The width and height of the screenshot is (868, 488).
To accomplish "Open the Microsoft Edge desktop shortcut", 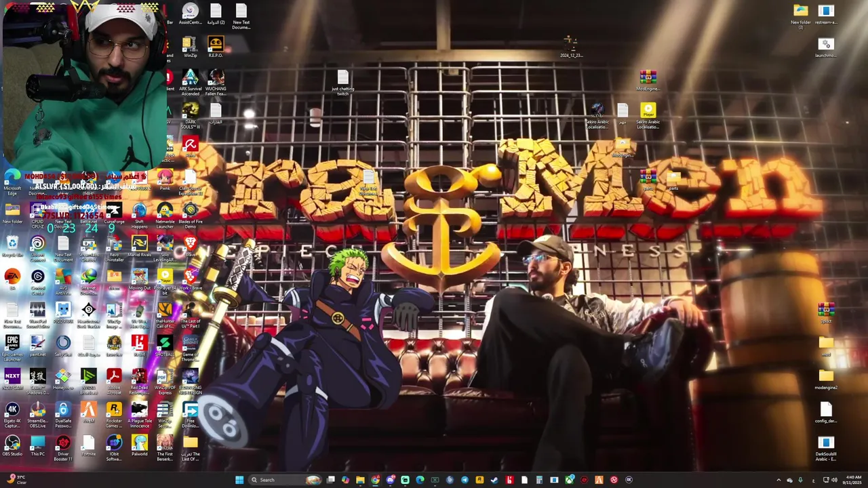I will (x=12, y=182).
